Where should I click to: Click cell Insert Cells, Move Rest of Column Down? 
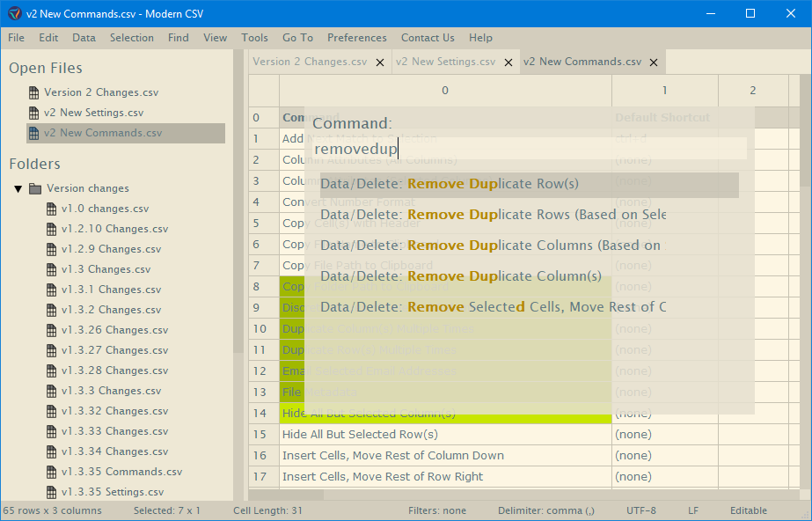(445, 456)
